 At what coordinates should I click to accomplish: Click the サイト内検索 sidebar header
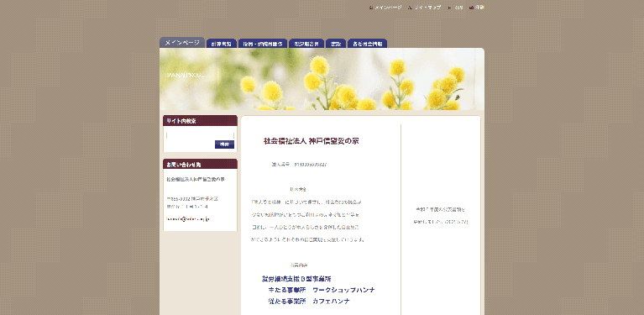pos(200,121)
